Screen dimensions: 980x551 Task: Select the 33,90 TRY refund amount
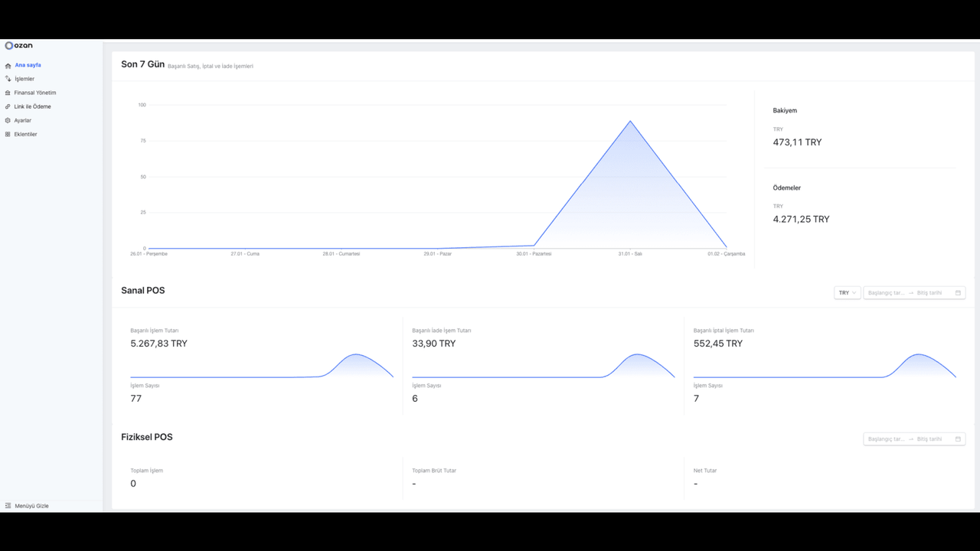point(433,344)
